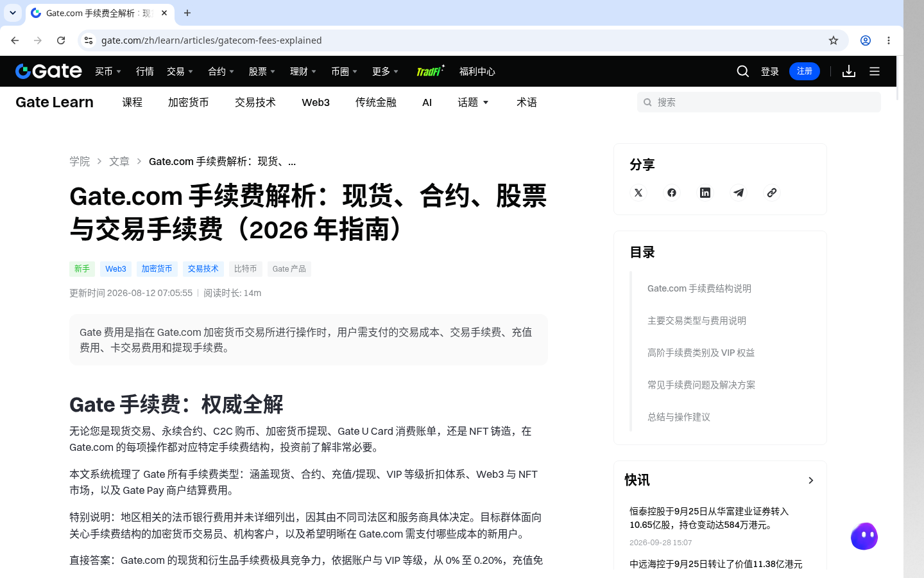Viewport: 924px width, 578px height.
Task: Select 交易技术 in Gate Learn nav
Action: (255, 102)
